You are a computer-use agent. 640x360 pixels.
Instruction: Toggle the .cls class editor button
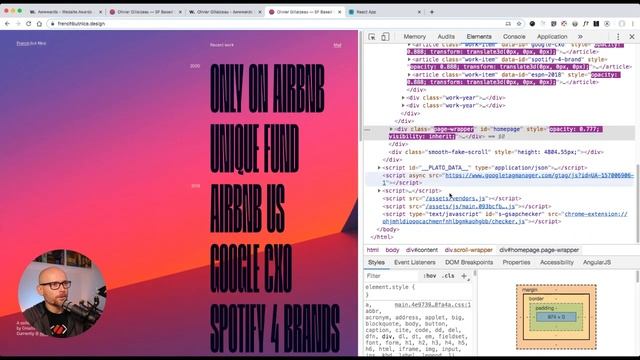[448, 276]
